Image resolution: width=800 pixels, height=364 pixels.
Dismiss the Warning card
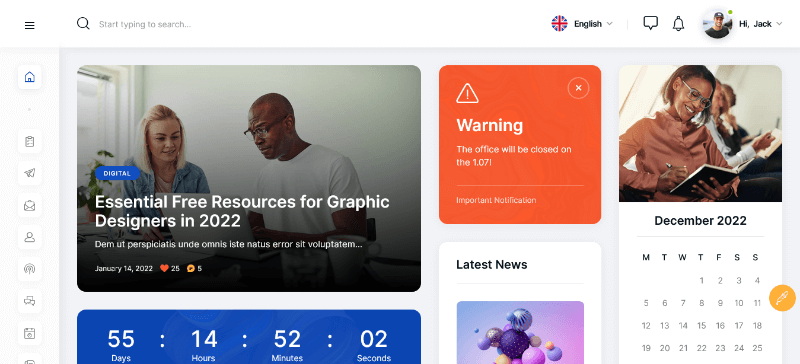578,88
